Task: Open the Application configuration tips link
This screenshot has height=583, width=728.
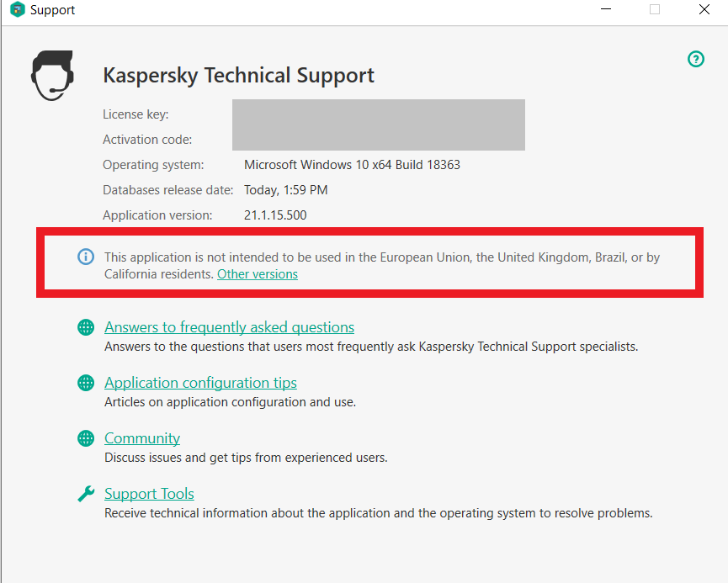Action: [200, 383]
